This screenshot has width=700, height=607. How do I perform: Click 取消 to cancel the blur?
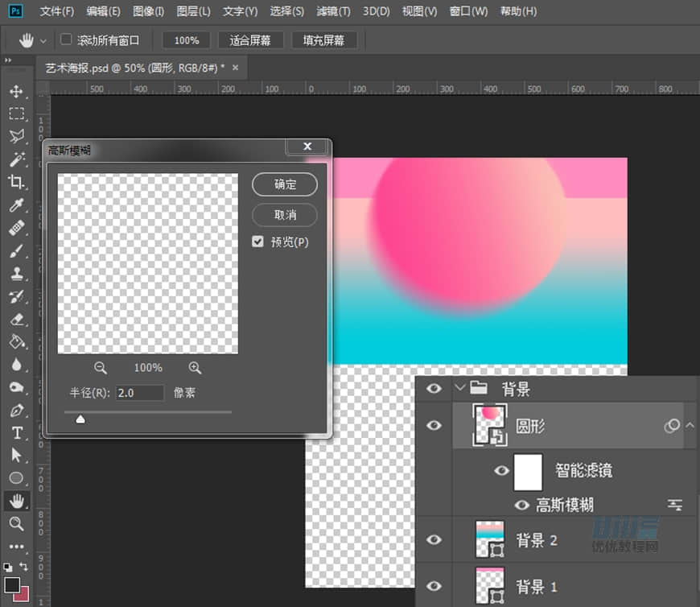coord(285,215)
